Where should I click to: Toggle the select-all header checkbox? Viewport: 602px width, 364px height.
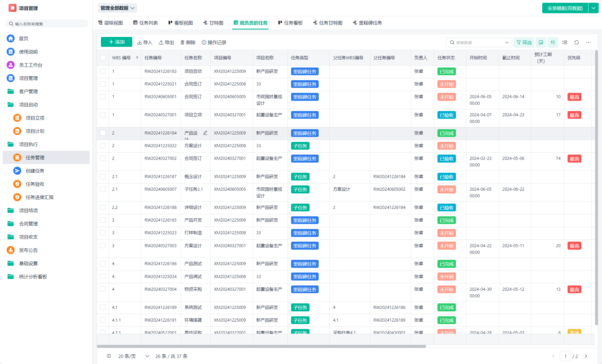103,58
